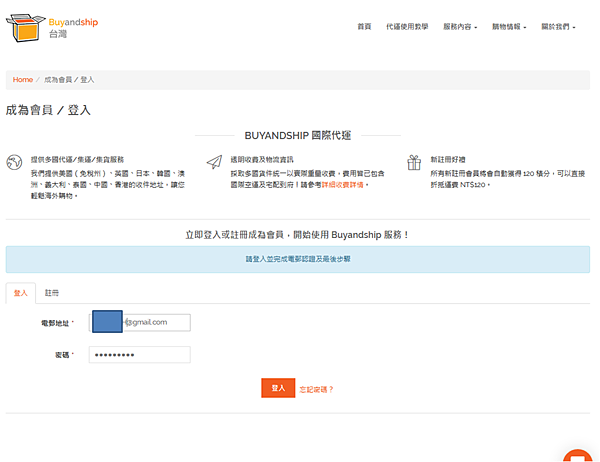Focus the 電郵地址 email input field

tap(140, 322)
